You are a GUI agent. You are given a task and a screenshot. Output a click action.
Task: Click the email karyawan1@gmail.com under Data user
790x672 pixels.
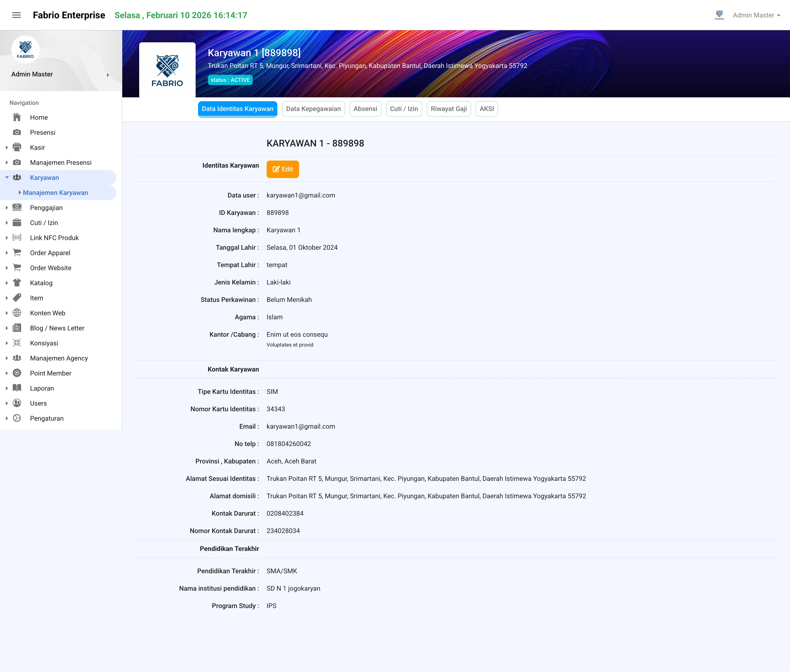point(301,195)
